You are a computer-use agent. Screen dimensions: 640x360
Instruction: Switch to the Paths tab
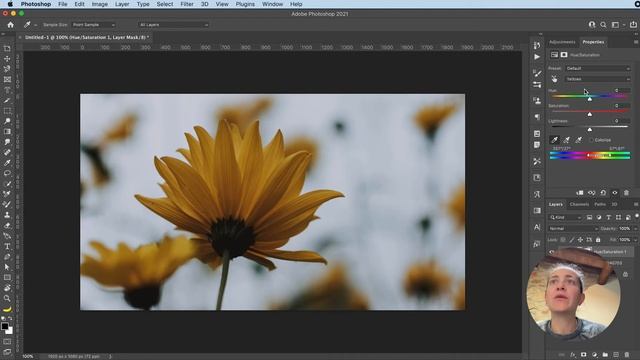click(x=600, y=204)
